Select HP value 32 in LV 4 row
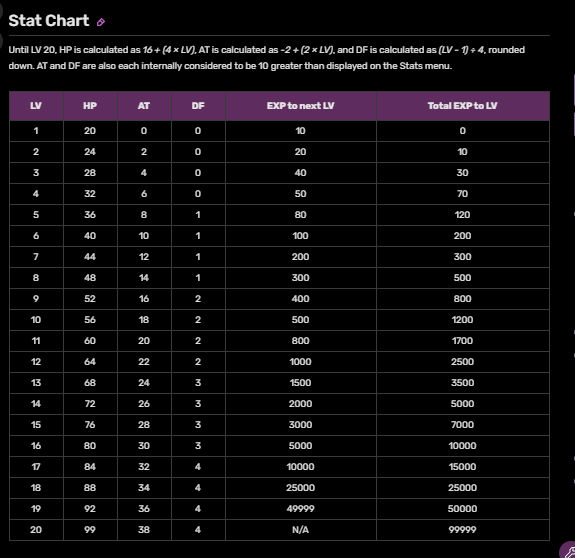This screenshot has width=575, height=558. [90, 194]
